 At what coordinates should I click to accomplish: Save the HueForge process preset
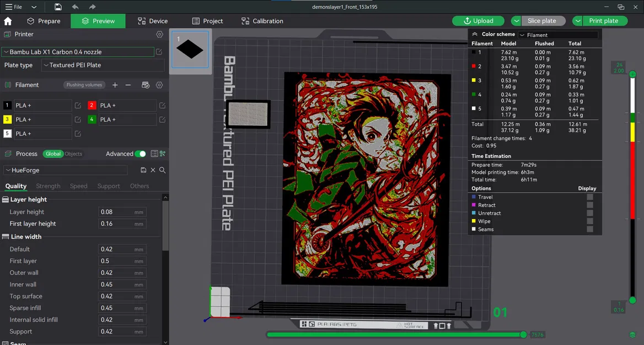point(143,171)
